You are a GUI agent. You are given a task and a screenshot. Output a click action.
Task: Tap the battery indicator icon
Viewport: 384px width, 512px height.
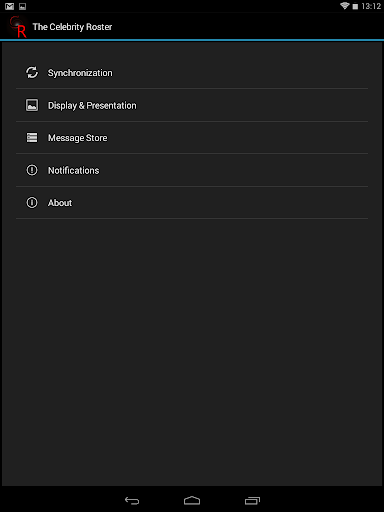tap(355, 6)
